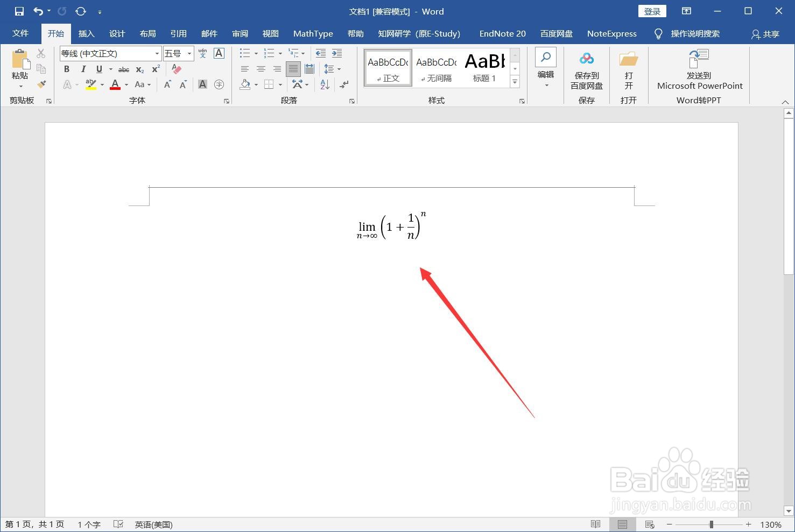Align paragraph to the left
795x532 pixels.
pyautogui.click(x=244, y=69)
